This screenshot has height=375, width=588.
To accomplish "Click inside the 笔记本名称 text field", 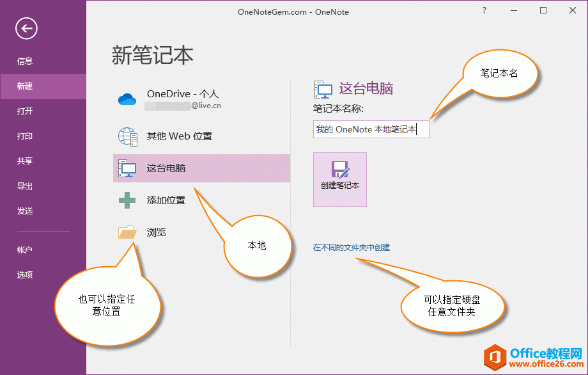I will (x=371, y=129).
